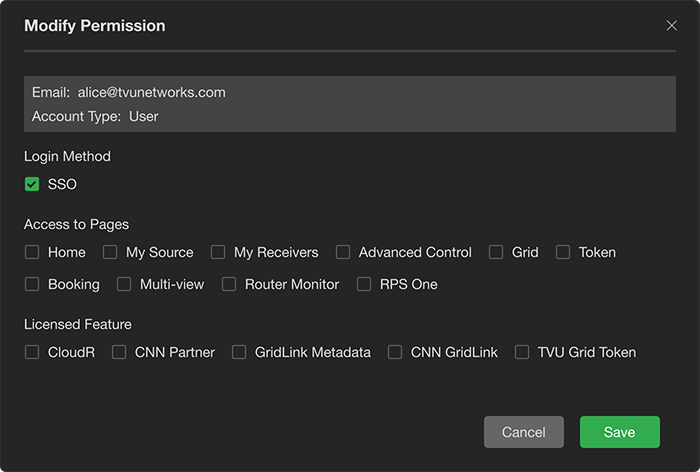This screenshot has width=700, height=472.
Task: Enable GridLink Metadata feature
Action: [239, 352]
